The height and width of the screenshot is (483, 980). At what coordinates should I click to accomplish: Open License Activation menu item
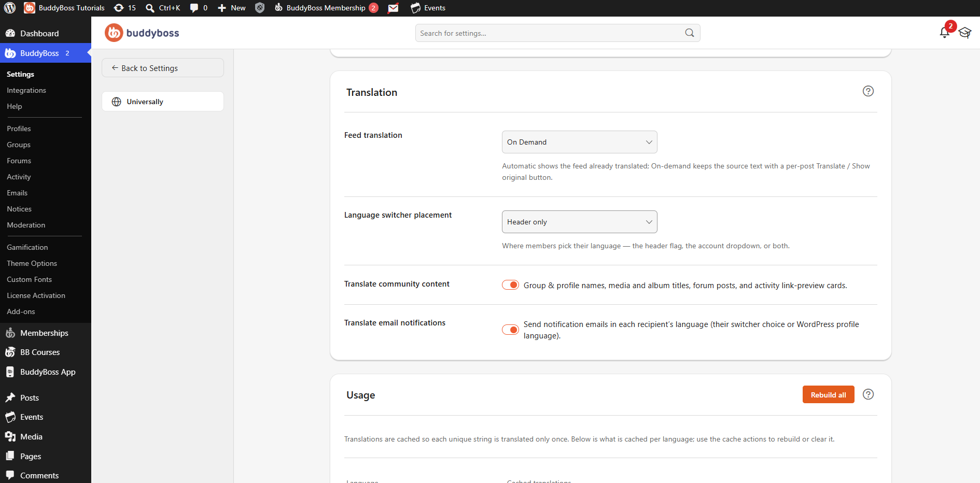pyautogui.click(x=36, y=295)
